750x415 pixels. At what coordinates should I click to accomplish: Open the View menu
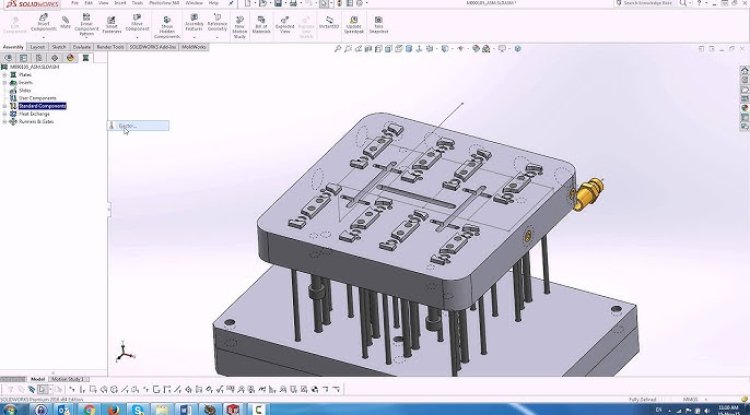(103, 3)
